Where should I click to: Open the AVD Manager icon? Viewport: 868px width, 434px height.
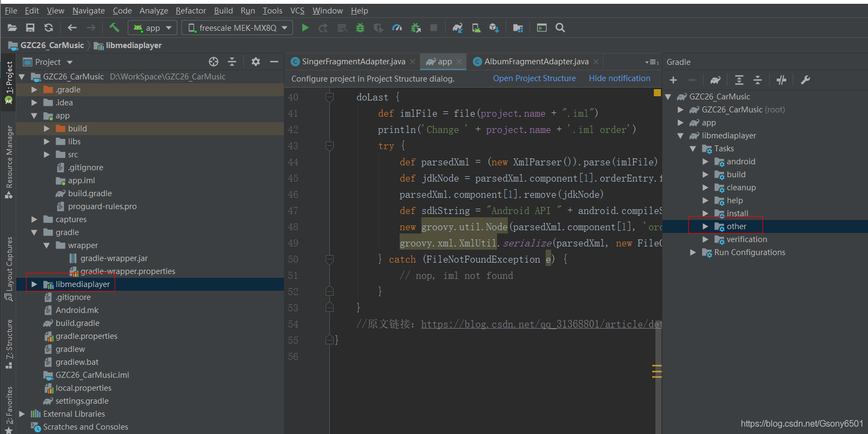[x=476, y=28]
